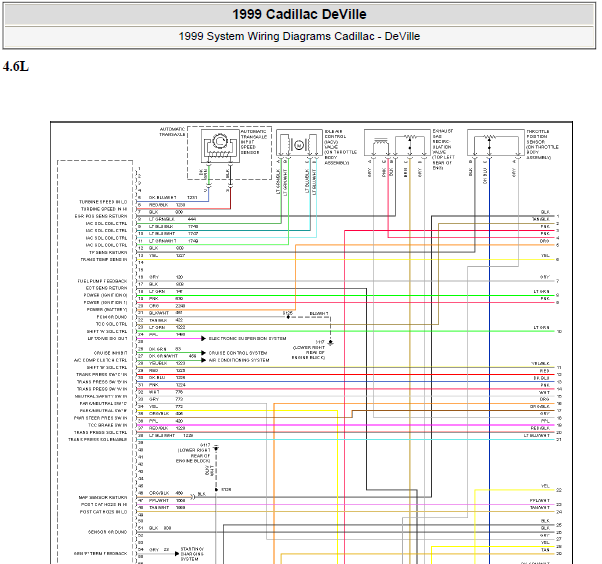Select the '1999 System Wiring Diagrams Cadillac - DeVille' subtitle
The image size is (602, 564).
click(x=299, y=36)
